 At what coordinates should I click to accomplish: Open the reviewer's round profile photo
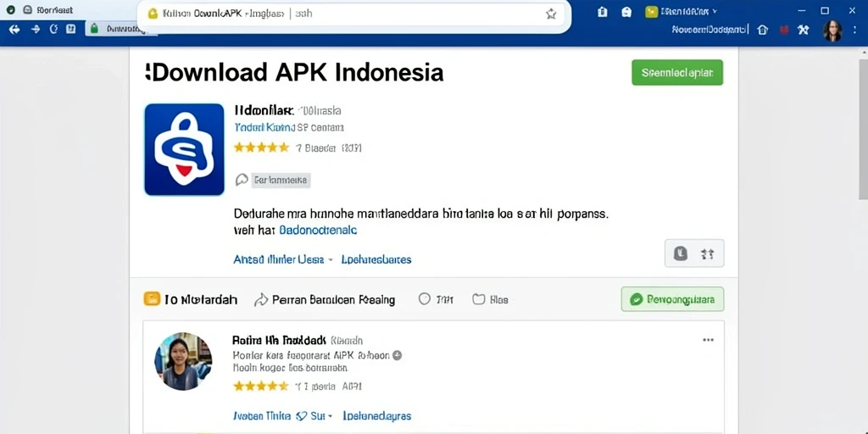183,361
